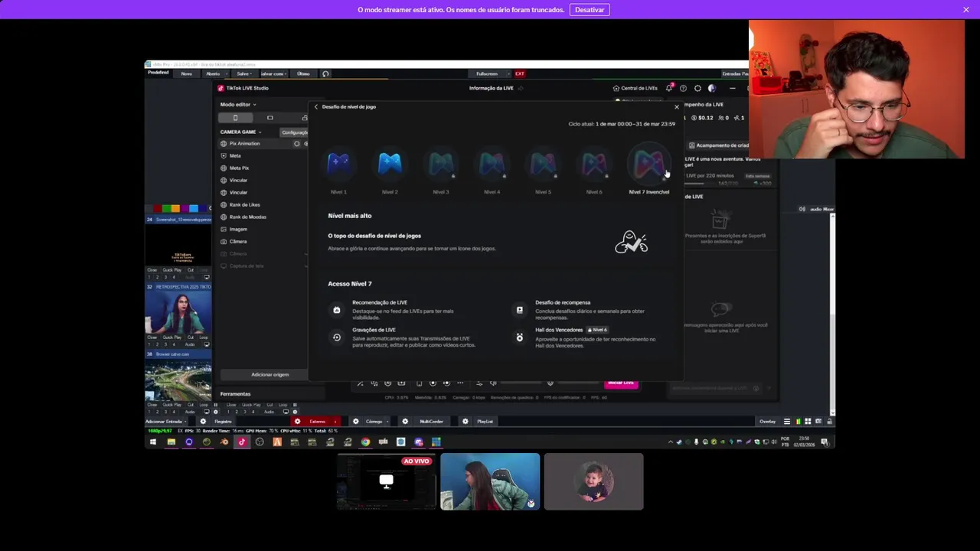Click vMix Fullscreen button

486,73
